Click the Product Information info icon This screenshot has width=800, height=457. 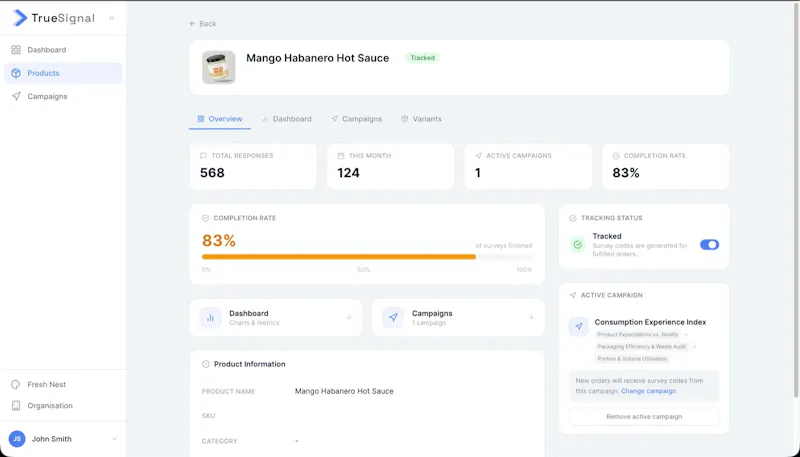(x=206, y=364)
